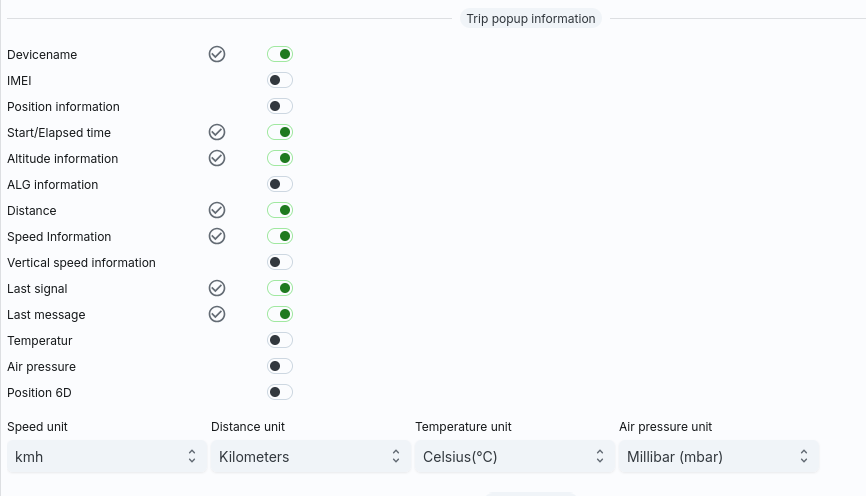Viewport: 866px width, 496px height.
Task: Open the Distance unit Kilometers dropdown
Action: point(311,457)
